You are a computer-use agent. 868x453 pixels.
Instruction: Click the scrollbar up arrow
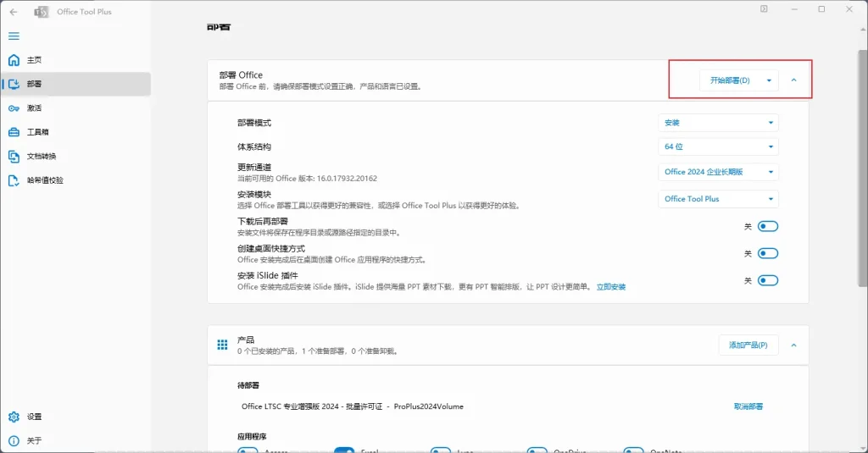coord(862,30)
